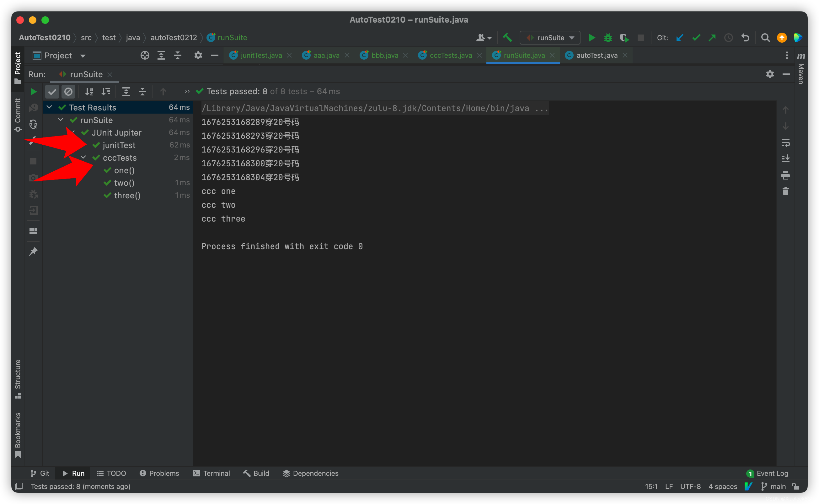
Task: Sort test results by duration
Action: (x=106, y=91)
